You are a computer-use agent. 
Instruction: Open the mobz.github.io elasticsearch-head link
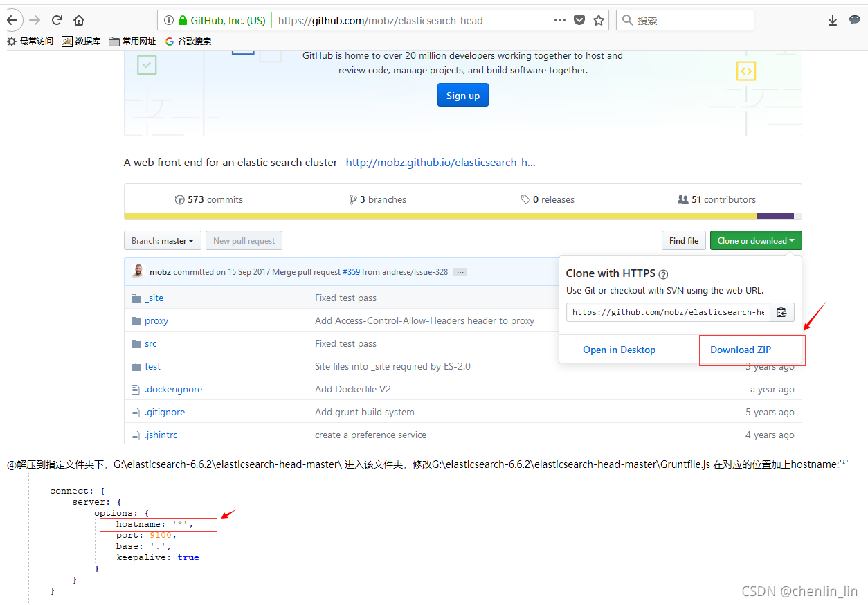pyautogui.click(x=441, y=163)
